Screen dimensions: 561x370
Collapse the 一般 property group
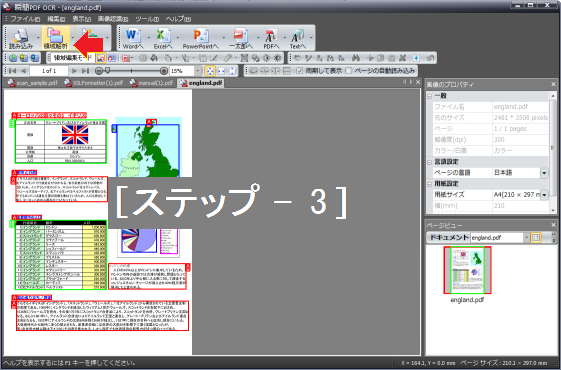coord(430,96)
